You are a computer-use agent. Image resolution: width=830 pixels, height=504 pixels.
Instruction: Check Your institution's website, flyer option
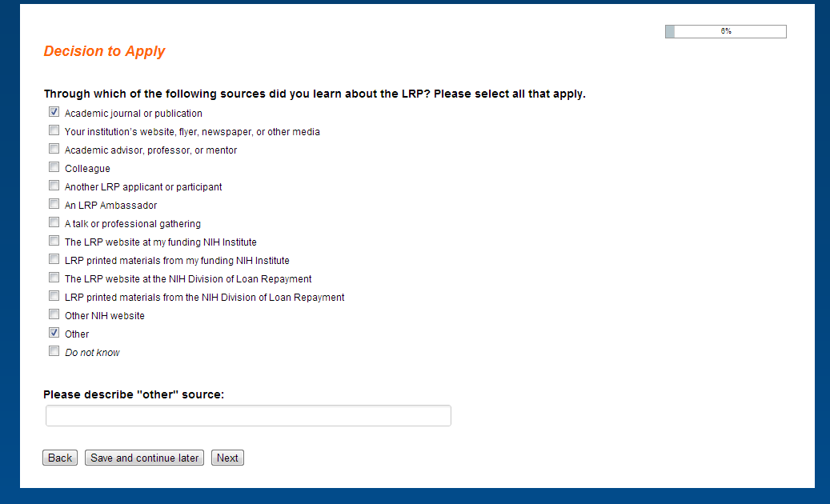[54, 130]
